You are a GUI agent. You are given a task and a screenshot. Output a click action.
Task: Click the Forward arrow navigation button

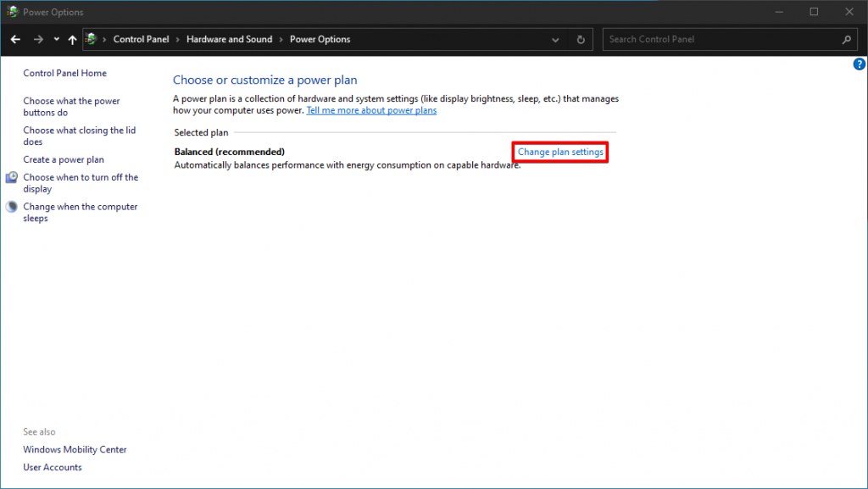[x=38, y=39]
